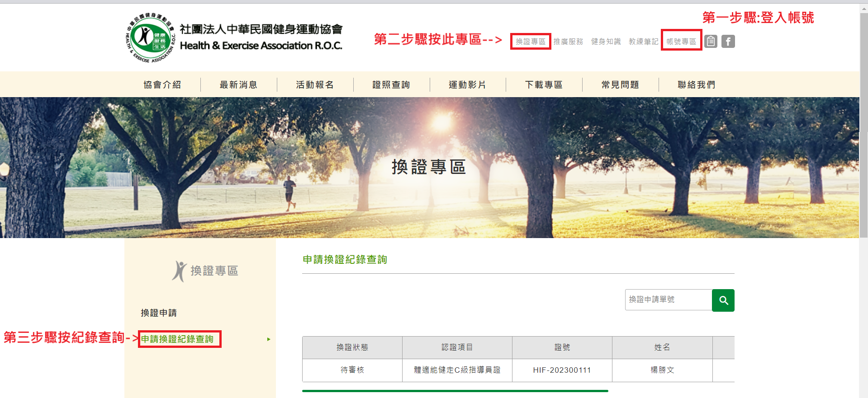Click the green search magnifier button

(x=723, y=300)
